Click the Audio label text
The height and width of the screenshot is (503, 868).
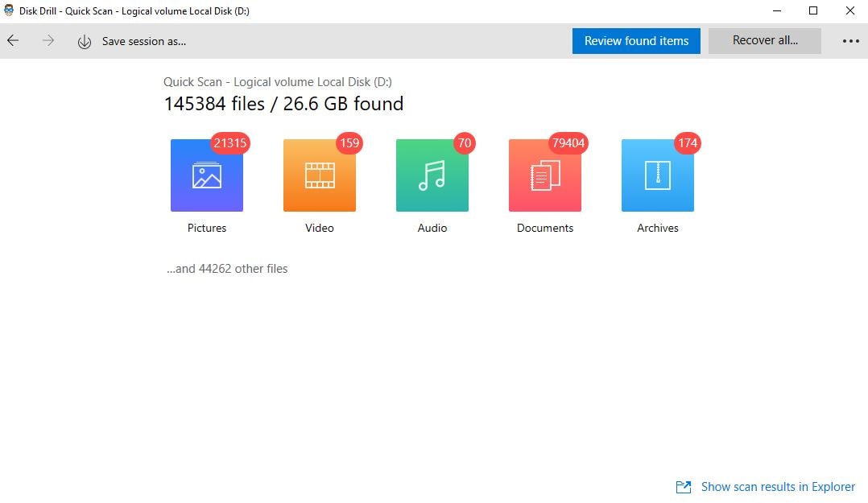click(x=432, y=228)
